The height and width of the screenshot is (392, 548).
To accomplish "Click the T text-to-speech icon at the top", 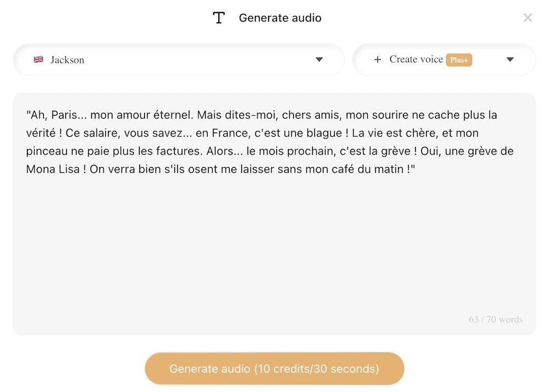I will pos(219,17).
